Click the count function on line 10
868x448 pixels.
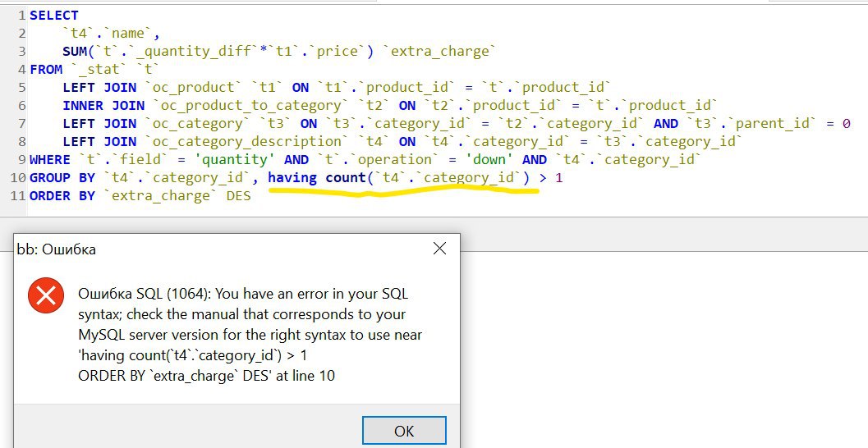(346, 178)
